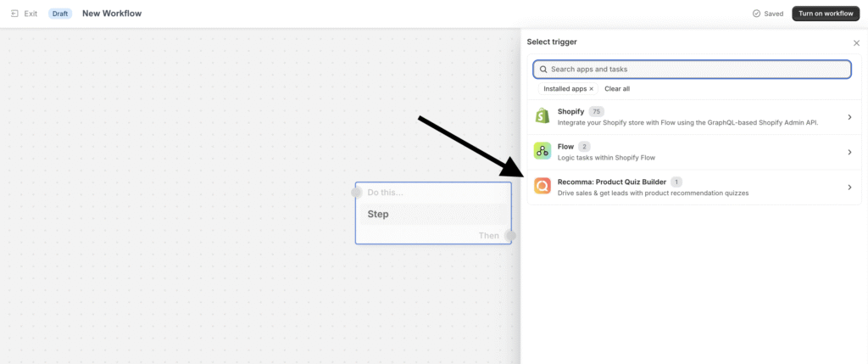Clear all filters link
The height and width of the screenshot is (364, 868).
click(617, 88)
